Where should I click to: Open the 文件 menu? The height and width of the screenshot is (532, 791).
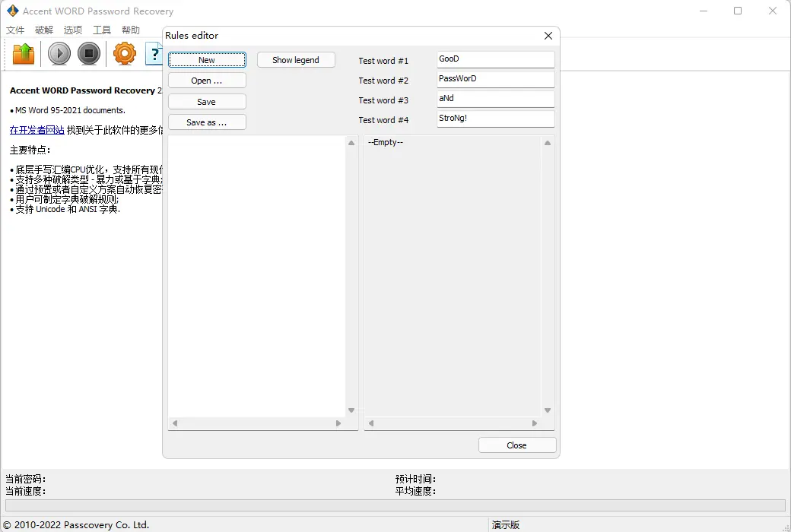pyautogui.click(x=15, y=30)
